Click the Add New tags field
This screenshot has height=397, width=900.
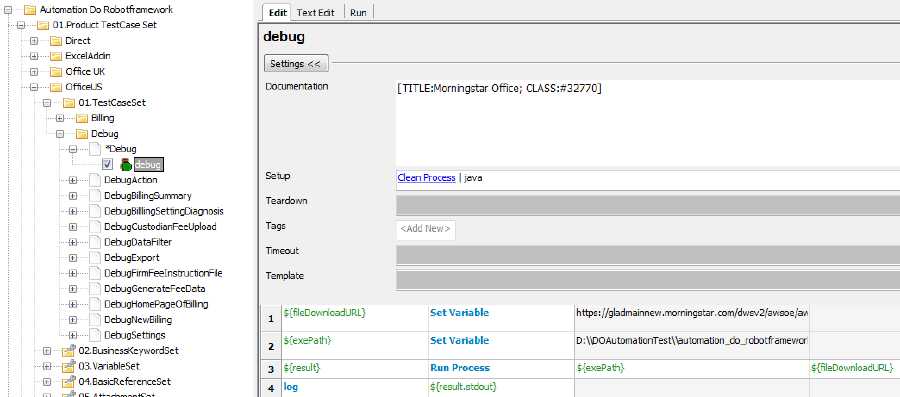(x=425, y=229)
